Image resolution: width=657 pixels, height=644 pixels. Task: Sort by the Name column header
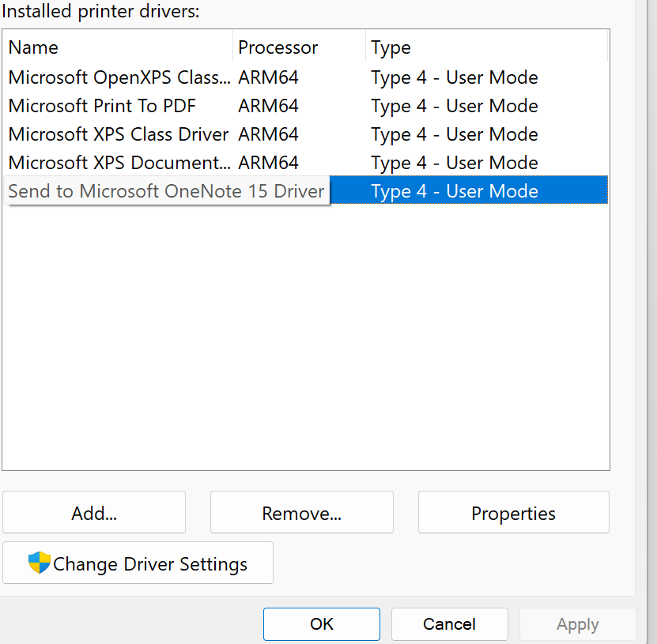[118, 47]
